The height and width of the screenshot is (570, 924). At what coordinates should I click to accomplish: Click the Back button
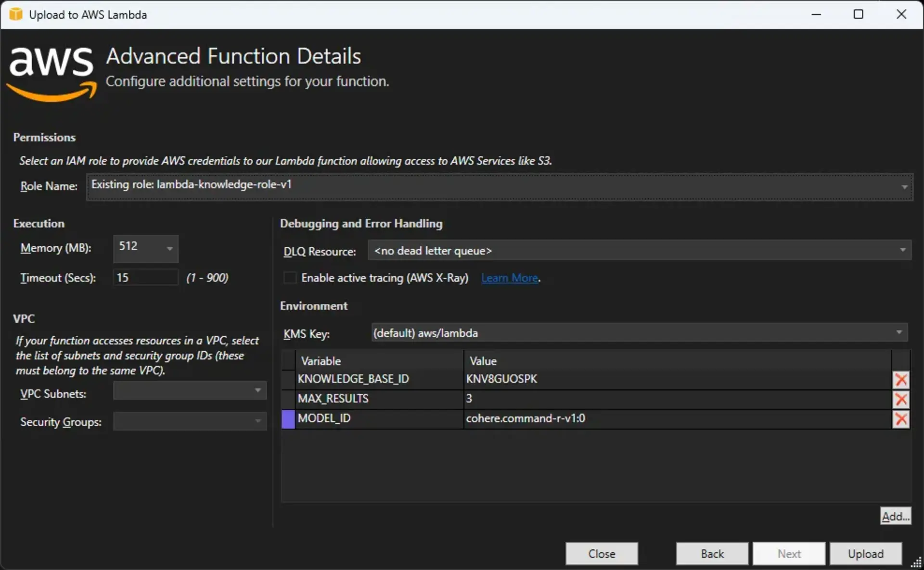click(712, 554)
